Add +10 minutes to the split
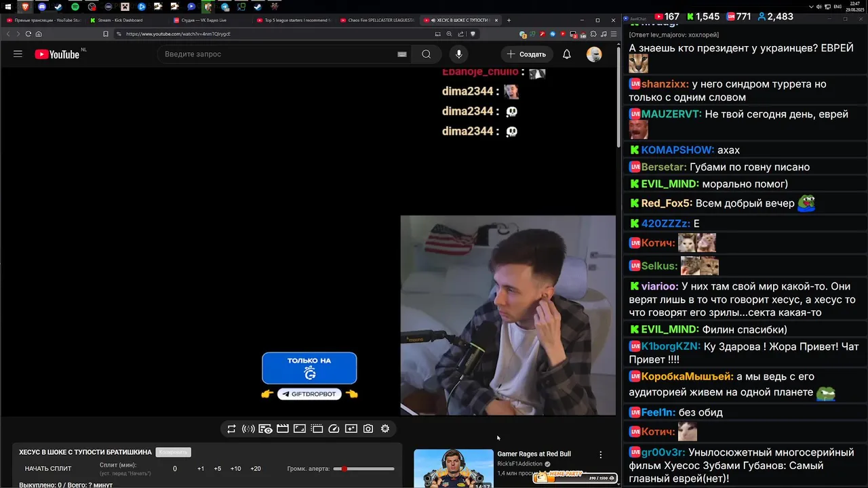This screenshot has height=488, width=868. tap(235, 469)
